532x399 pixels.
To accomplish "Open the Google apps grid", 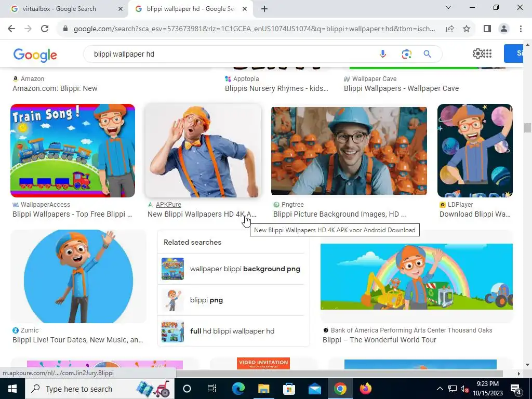I will [487, 54].
